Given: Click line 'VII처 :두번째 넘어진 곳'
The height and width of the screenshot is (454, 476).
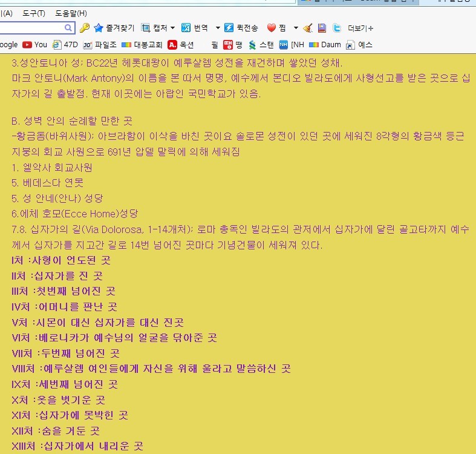Looking at the screenshot, I should pyautogui.click(x=65, y=354).
